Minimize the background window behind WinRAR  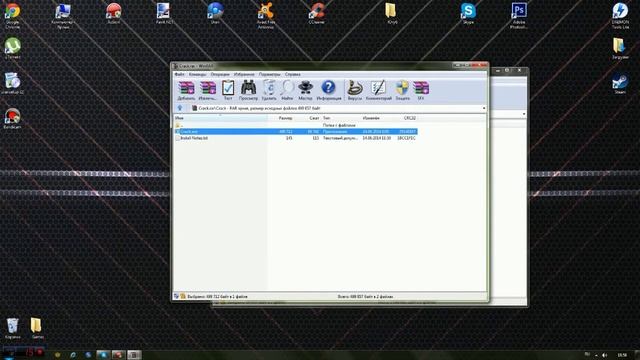click(x=498, y=70)
